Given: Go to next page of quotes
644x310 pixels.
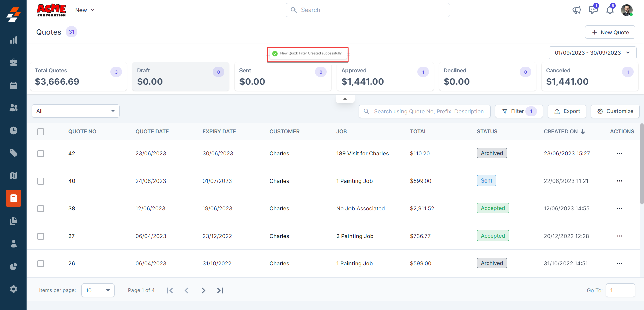Looking at the screenshot, I should [203, 290].
